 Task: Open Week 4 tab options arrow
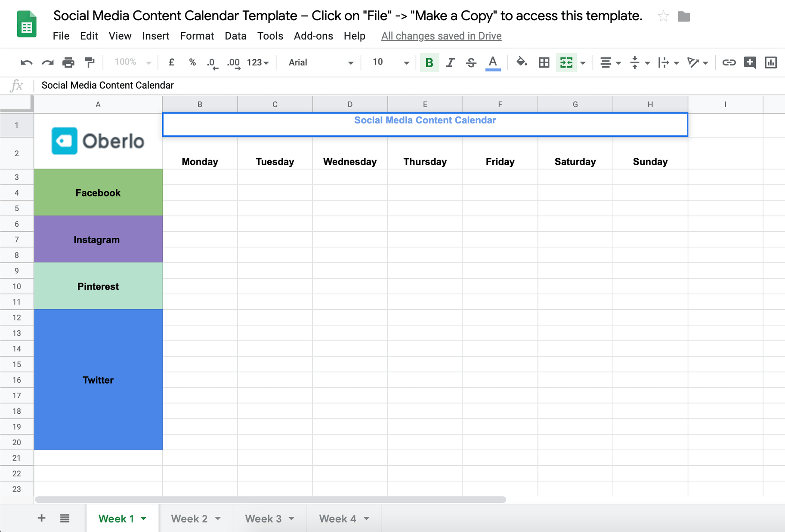click(x=366, y=519)
